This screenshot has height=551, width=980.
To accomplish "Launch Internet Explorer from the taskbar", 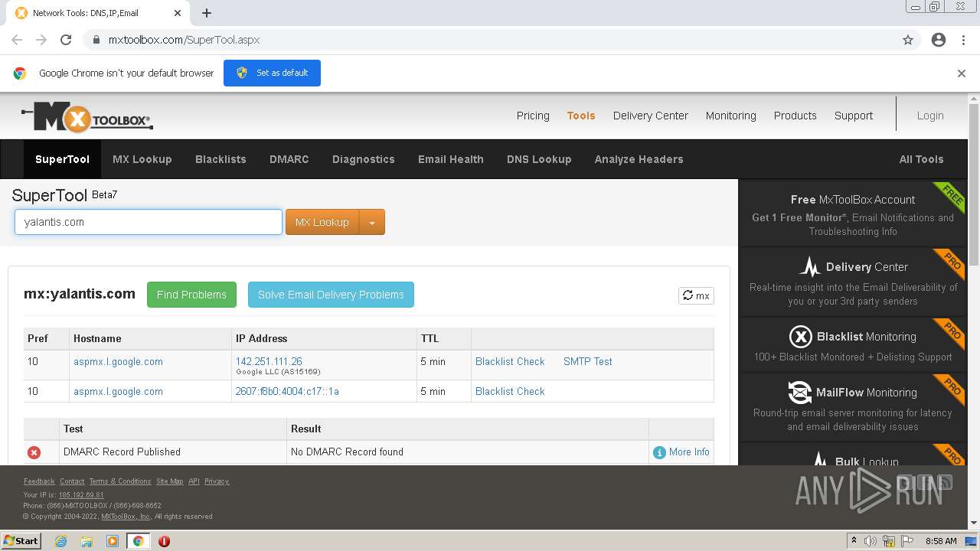I will click(60, 541).
